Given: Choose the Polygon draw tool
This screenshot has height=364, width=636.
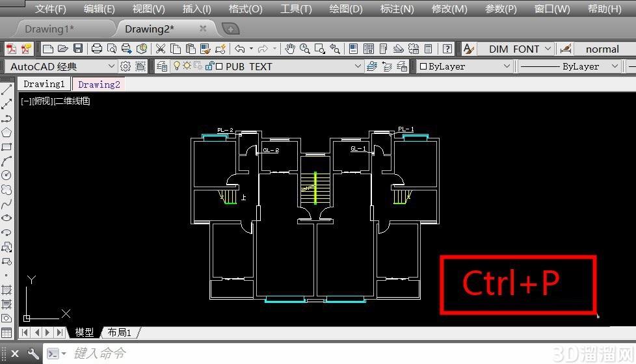Looking at the screenshot, I should [x=7, y=133].
